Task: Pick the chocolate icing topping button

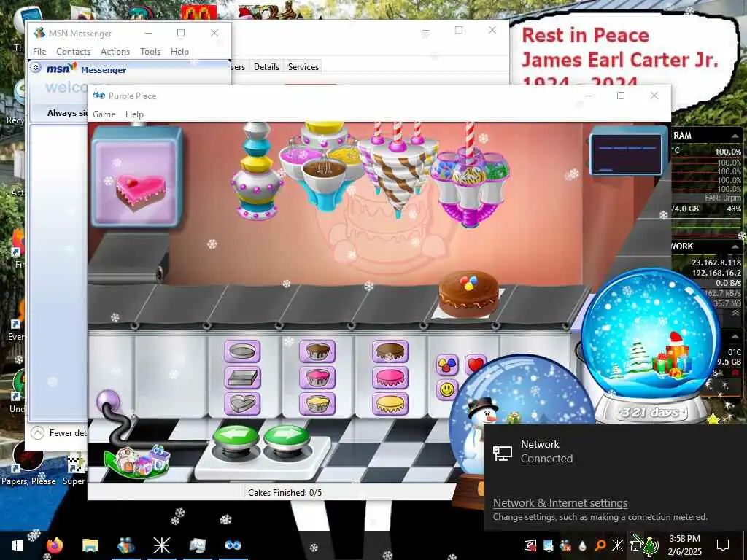Action: pyautogui.click(x=390, y=351)
